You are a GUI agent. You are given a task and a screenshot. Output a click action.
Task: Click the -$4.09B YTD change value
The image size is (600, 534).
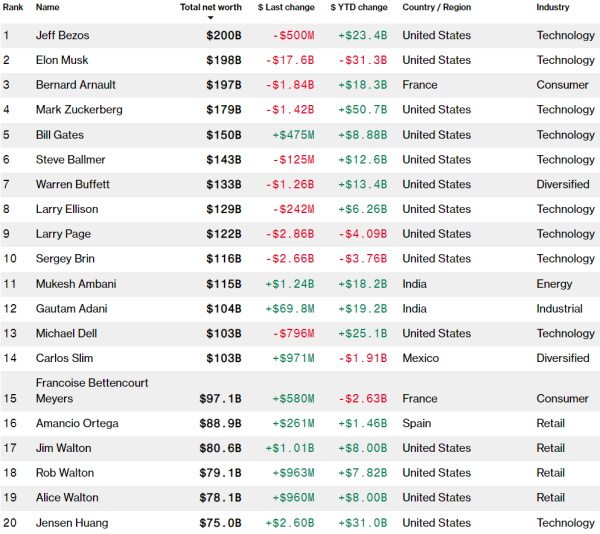(x=363, y=234)
